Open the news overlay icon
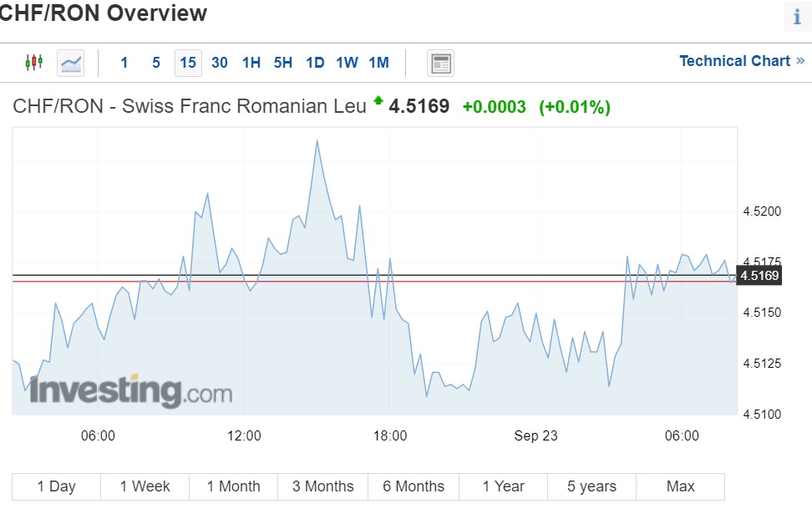The width and height of the screenshot is (812, 514). click(x=440, y=63)
